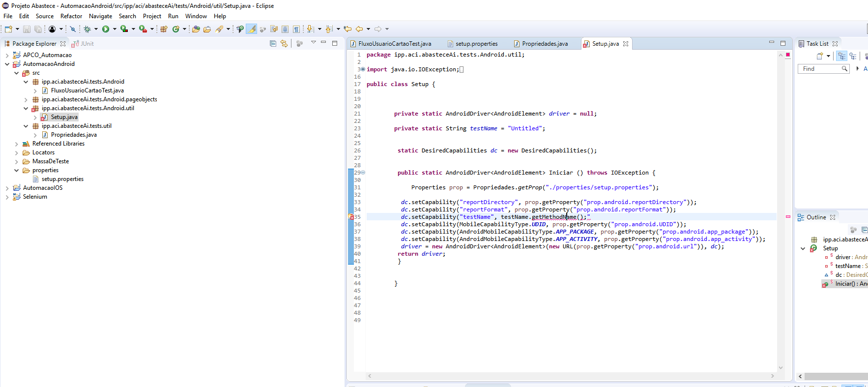The width and height of the screenshot is (868, 387).
Task: Open FluxoUsuarioCartaoTest.java in Package Explorer
Action: coord(87,90)
